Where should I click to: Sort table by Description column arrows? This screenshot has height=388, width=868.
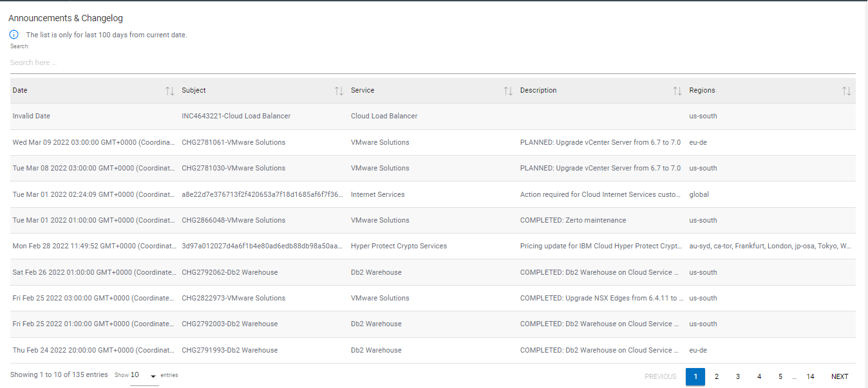click(x=677, y=91)
